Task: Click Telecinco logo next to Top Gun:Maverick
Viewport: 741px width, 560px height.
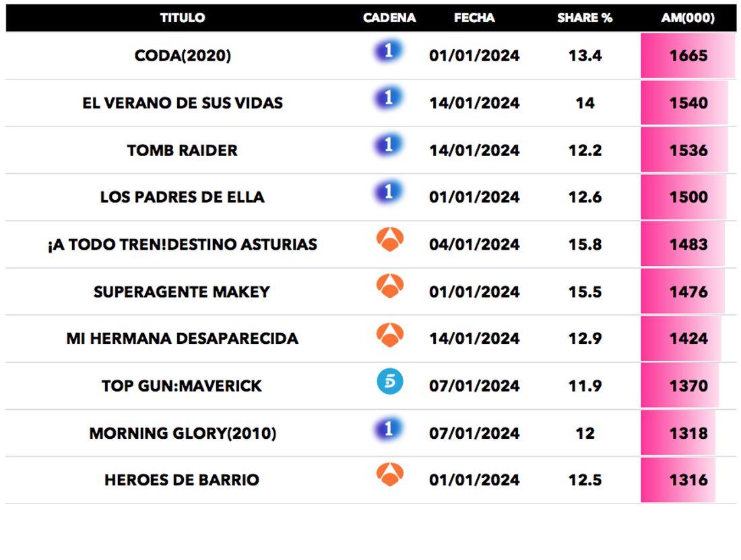Action: tap(389, 382)
